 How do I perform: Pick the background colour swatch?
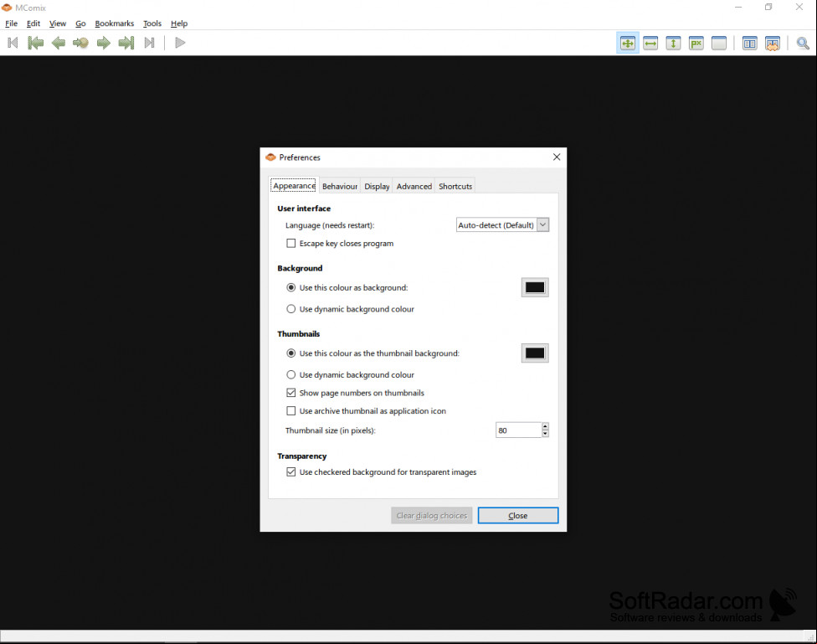point(535,287)
